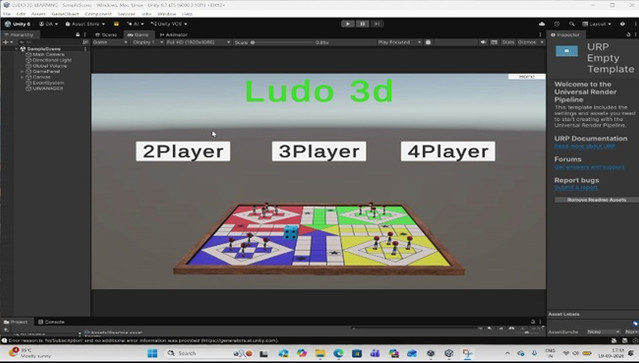Open the Window menu
Screen dimensions: 639x363
point(167,14)
